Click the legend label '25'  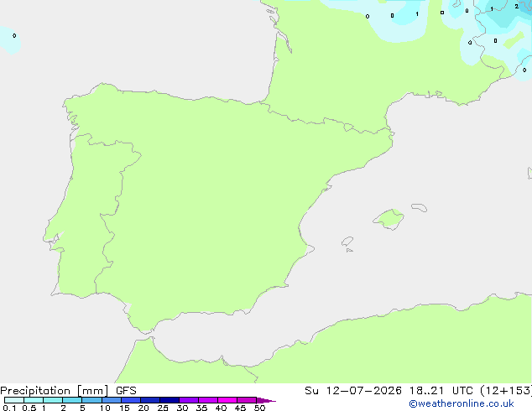coord(163,408)
